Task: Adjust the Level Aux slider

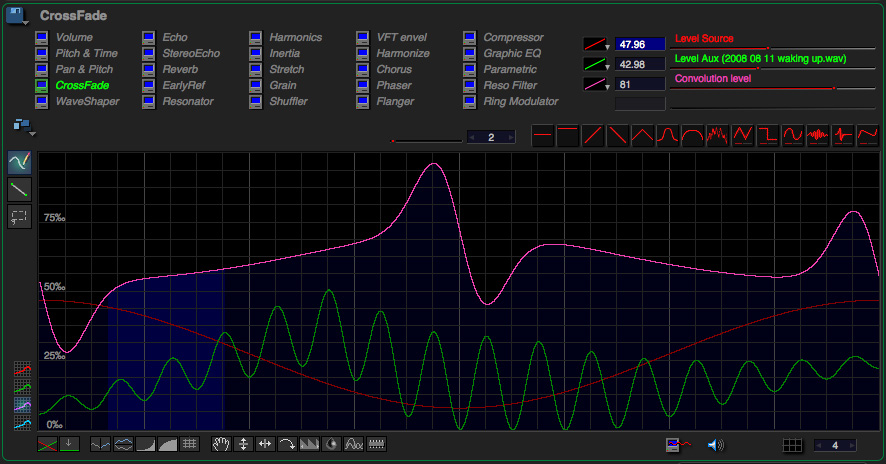Action: pos(774,68)
